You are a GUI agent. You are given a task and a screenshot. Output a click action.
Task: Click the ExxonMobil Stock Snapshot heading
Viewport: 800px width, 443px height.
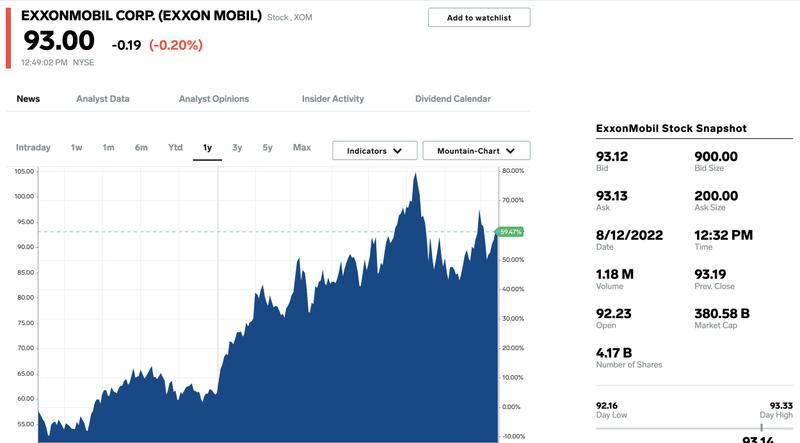[x=671, y=128]
